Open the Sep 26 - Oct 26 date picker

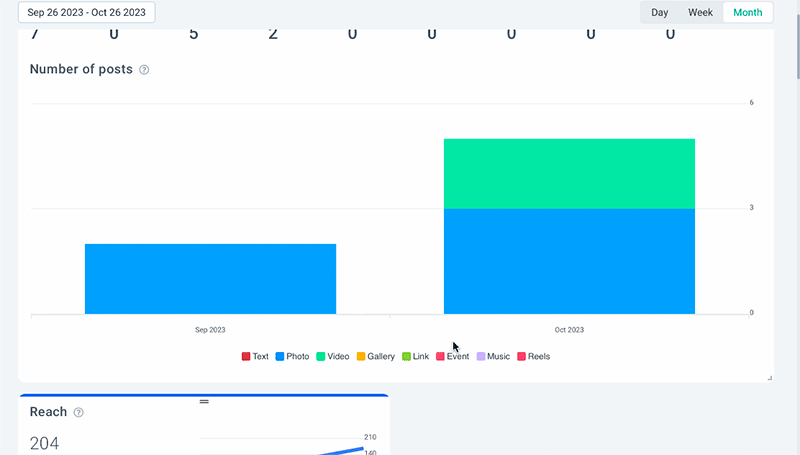coord(87,13)
